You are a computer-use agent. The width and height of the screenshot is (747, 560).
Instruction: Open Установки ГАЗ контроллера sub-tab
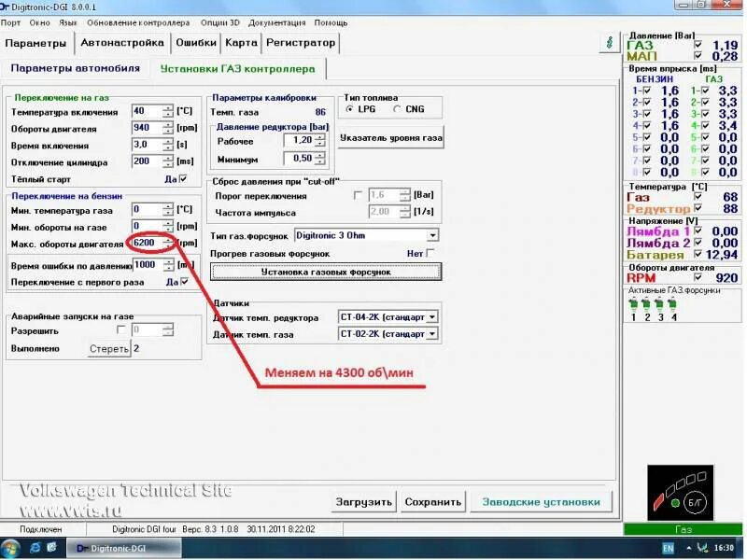[237, 68]
